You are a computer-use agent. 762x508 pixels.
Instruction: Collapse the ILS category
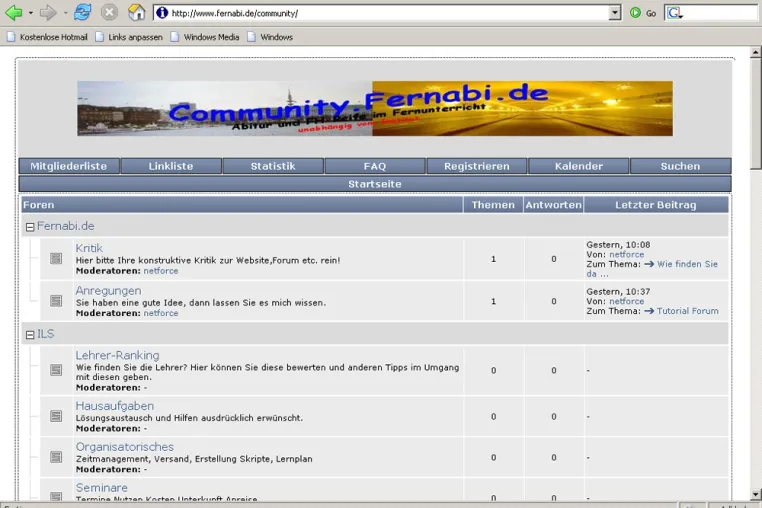[30, 335]
